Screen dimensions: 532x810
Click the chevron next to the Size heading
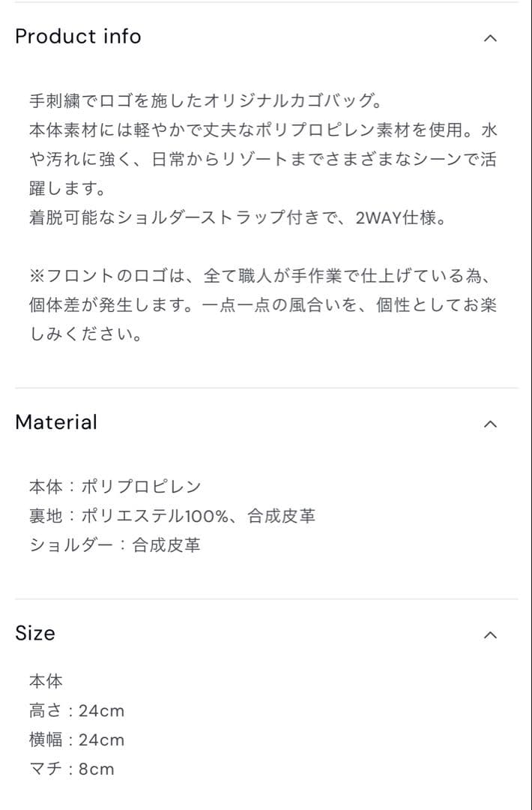(490, 635)
